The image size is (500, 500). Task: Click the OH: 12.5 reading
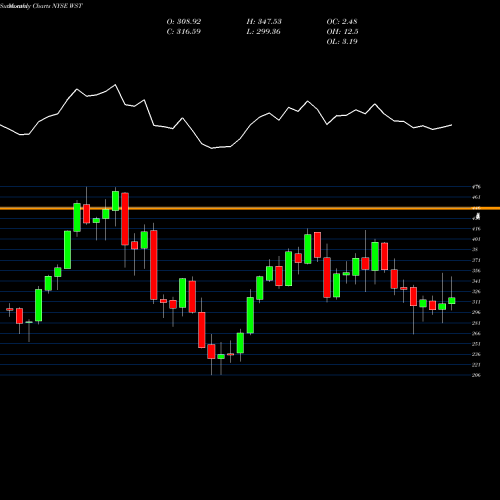(x=342, y=32)
